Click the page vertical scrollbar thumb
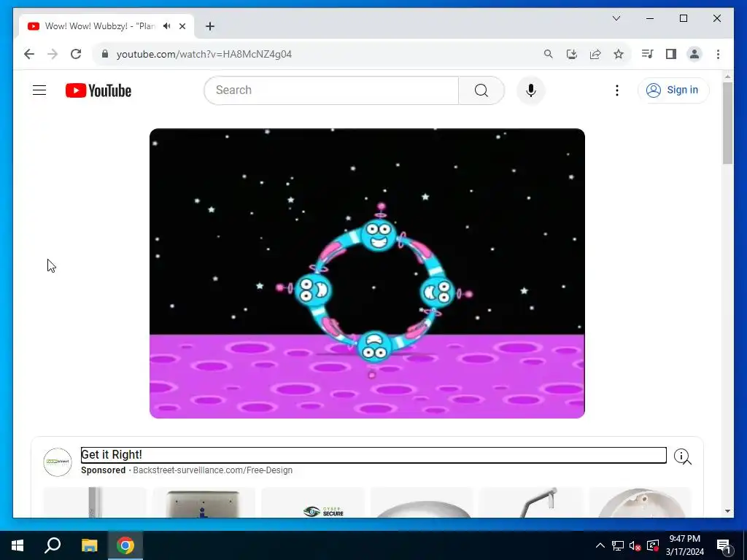 tap(727, 122)
